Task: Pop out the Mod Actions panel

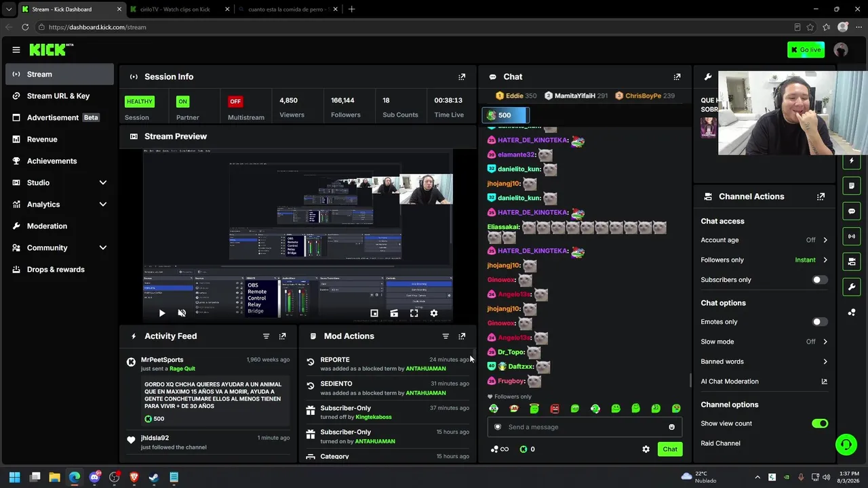Action: [x=462, y=336]
